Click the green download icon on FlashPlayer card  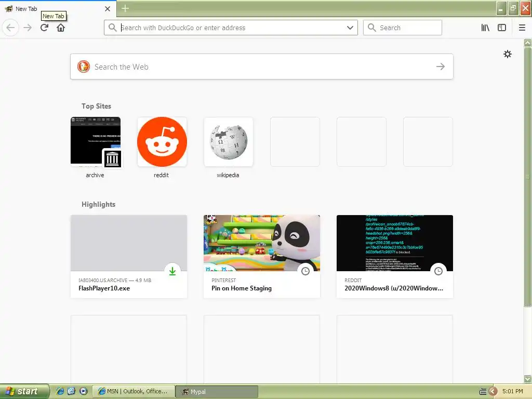172,271
